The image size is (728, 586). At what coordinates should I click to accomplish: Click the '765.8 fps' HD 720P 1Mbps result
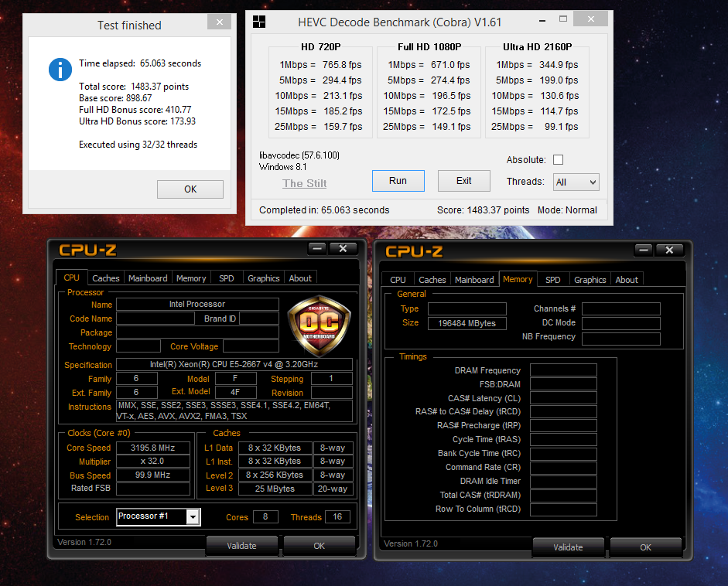(x=342, y=64)
